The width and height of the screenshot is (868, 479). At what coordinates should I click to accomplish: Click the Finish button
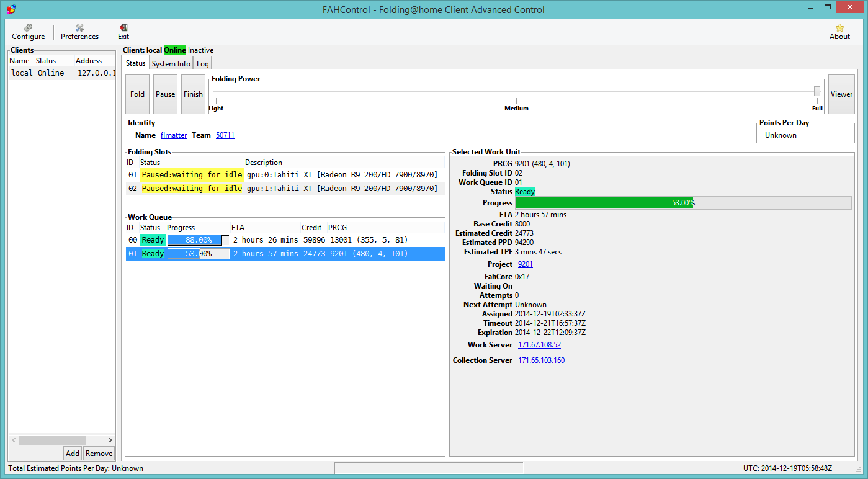(193, 94)
